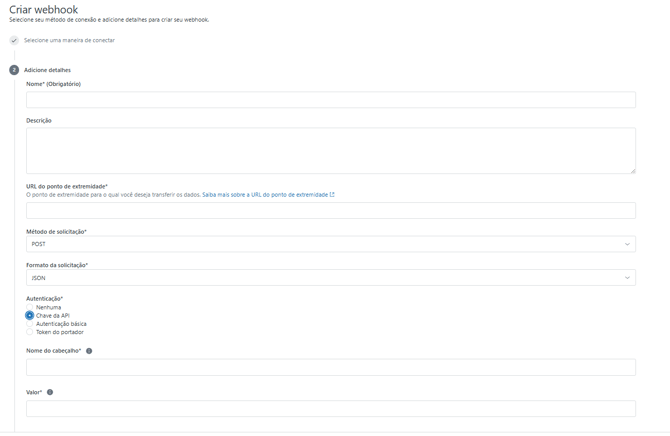Viewport: 670px width, 436px height.
Task: Click the Valor input field
Action: pyautogui.click(x=331, y=409)
